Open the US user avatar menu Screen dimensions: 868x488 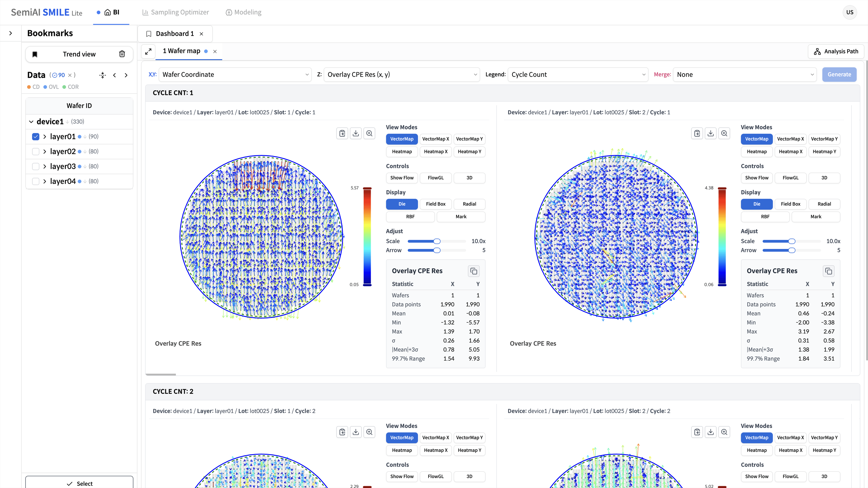[850, 12]
